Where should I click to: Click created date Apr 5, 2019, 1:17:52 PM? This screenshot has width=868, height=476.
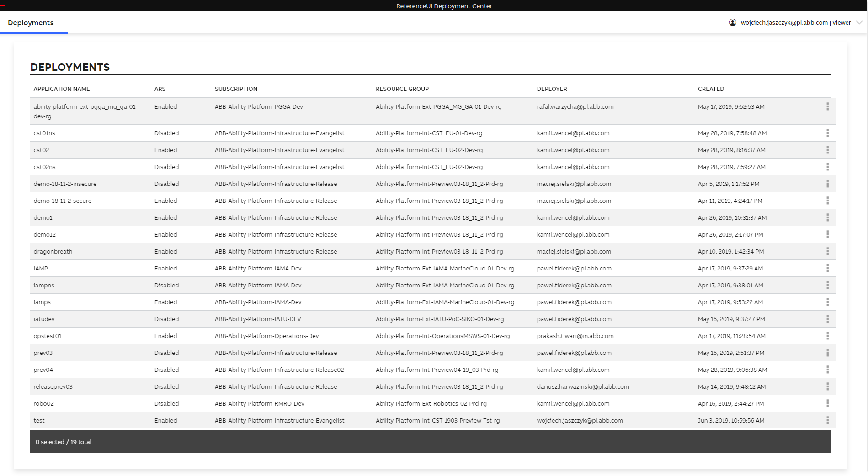(729, 184)
